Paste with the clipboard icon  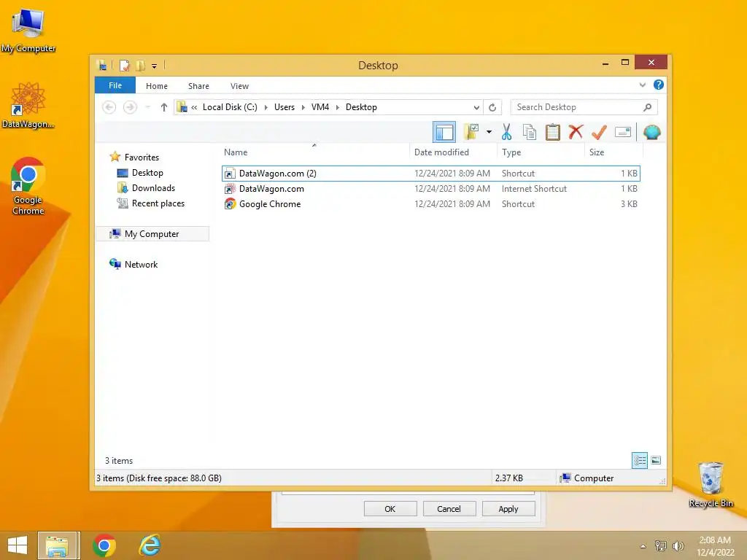pos(553,132)
